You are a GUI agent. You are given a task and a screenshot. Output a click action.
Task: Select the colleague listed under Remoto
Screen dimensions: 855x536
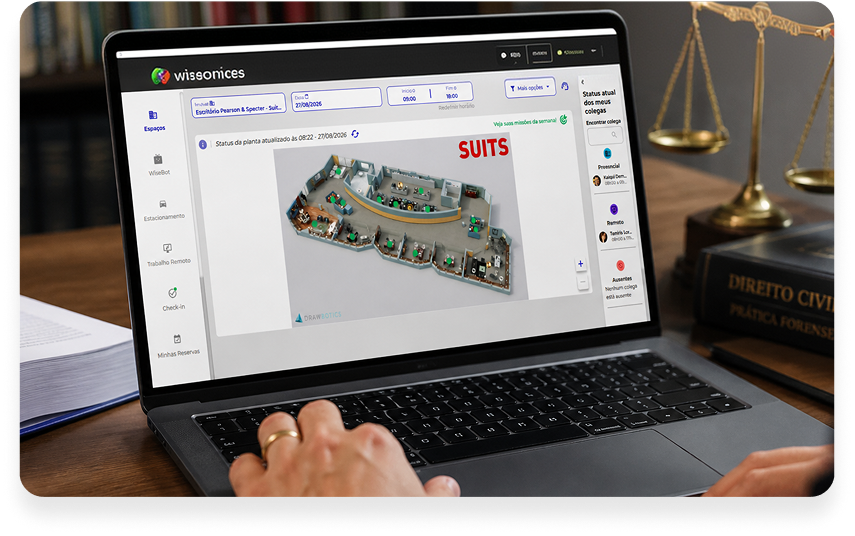617,236
